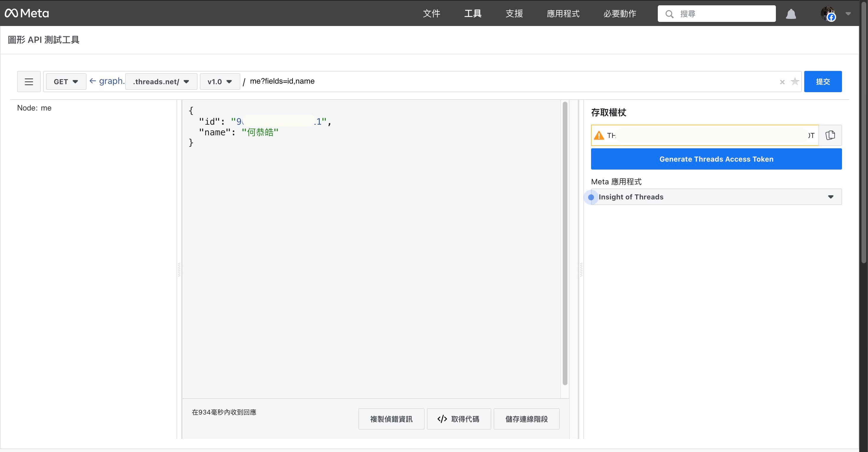Viewport: 868px width, 452px height.
Task: Open the v1.0 API version dropdown
Action: (219, 81)
